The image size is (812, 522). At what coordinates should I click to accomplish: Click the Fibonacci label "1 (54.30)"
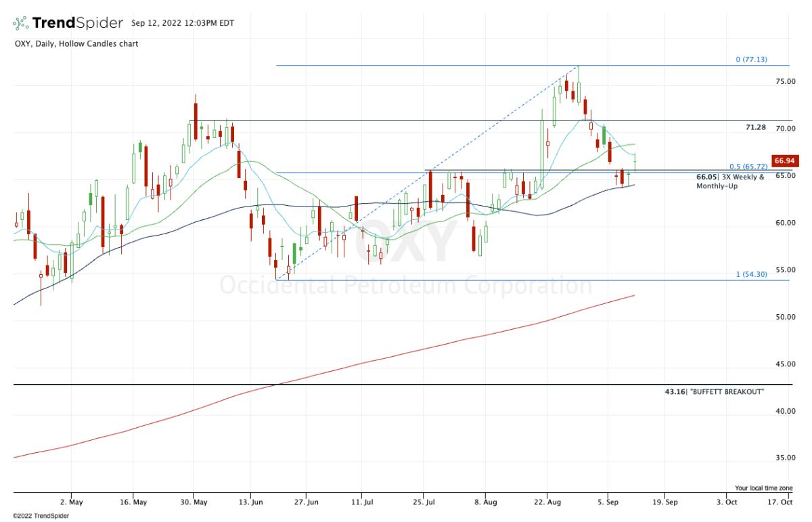pos(752,274)
